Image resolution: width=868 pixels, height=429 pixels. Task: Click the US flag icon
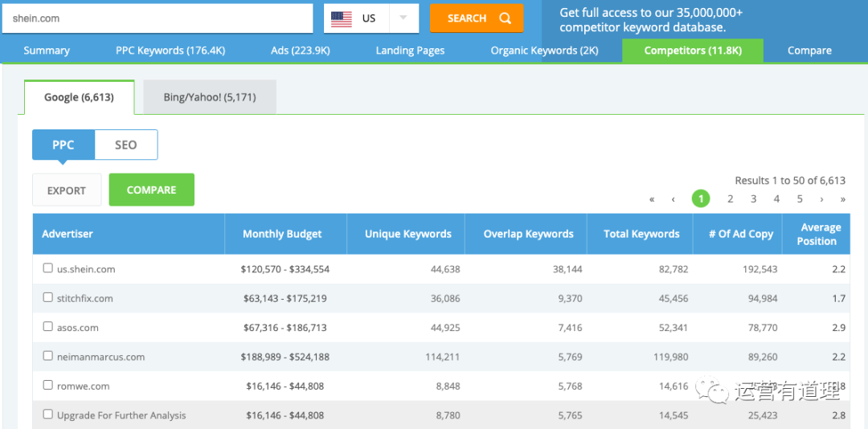[342, 18]
